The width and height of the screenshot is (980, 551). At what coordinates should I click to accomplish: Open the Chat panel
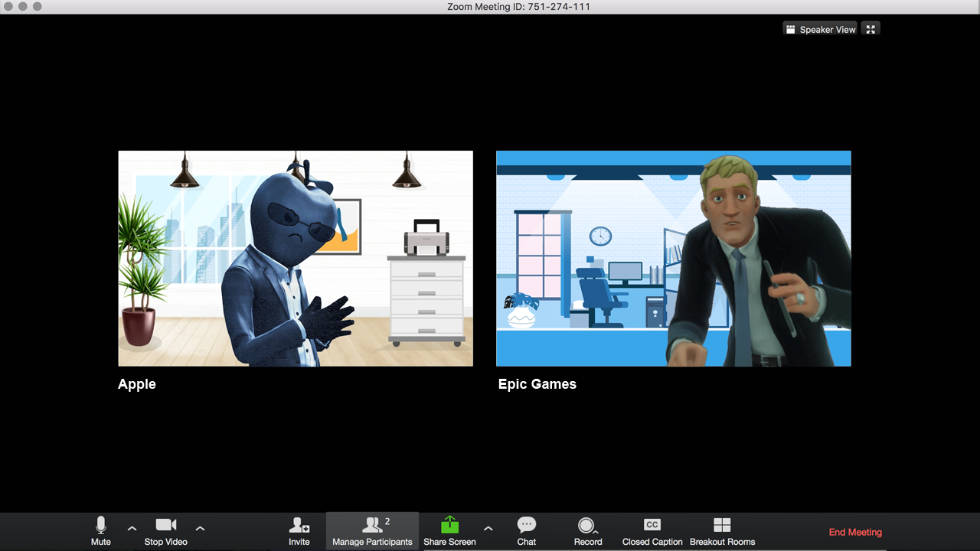tap(527, 531)
